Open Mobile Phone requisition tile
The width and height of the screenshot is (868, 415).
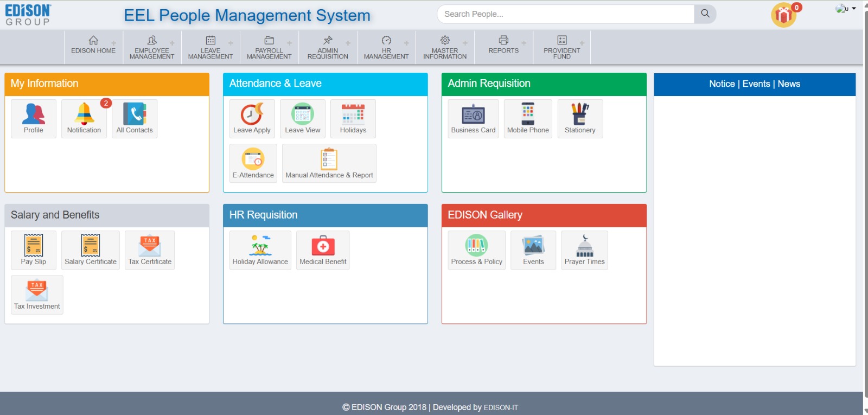coord(528,119)
